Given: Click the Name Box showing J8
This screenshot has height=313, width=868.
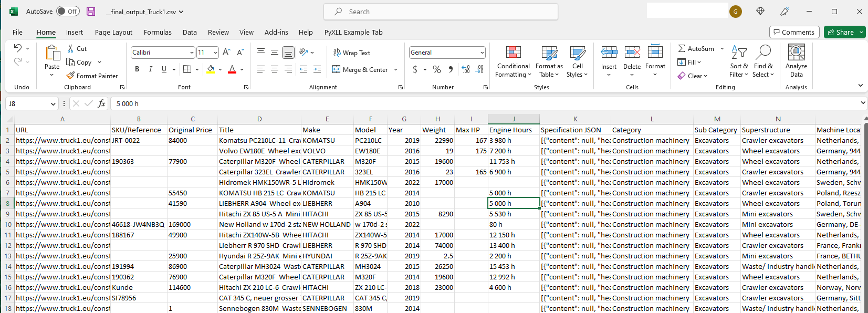Looking at the screenshot, I should 31,103.
